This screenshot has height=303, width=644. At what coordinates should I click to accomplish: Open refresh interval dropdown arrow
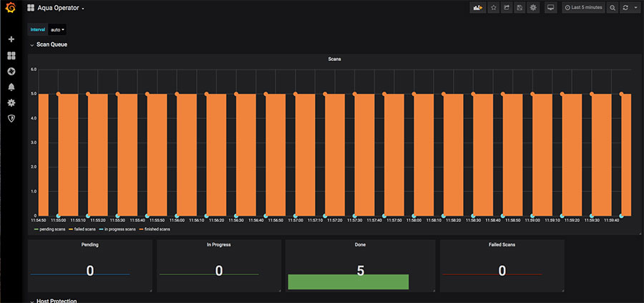tap(635, 7)
